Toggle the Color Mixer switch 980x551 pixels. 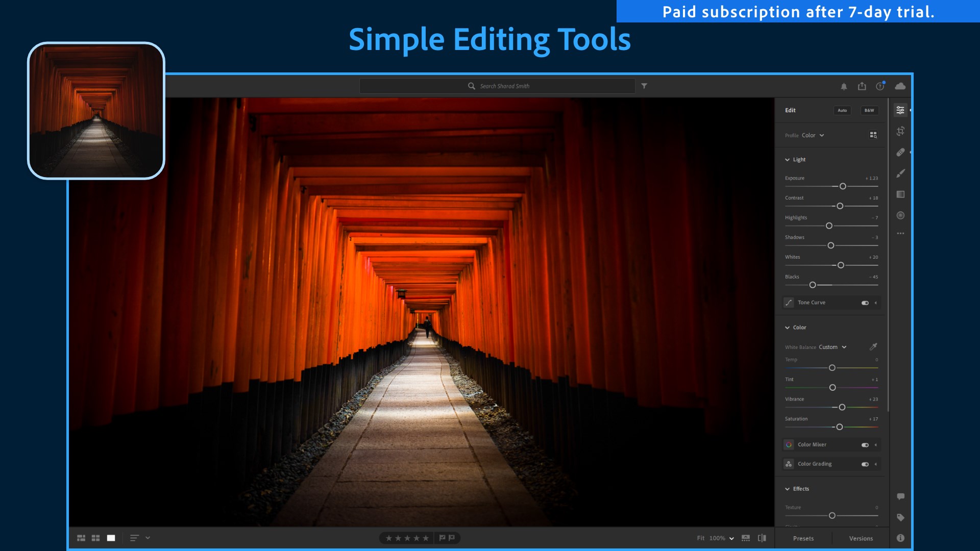pyautogui.click(x=865, y=445)
